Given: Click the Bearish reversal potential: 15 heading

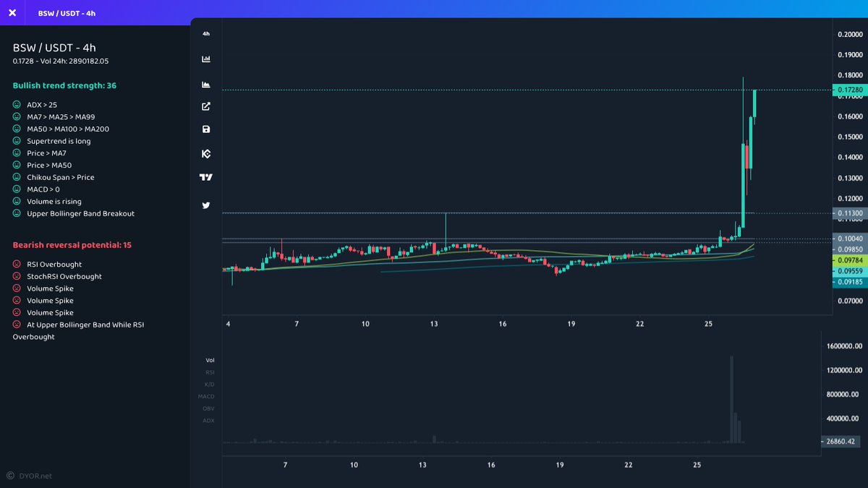Looking at the screenshot, I should coord(72,245).
